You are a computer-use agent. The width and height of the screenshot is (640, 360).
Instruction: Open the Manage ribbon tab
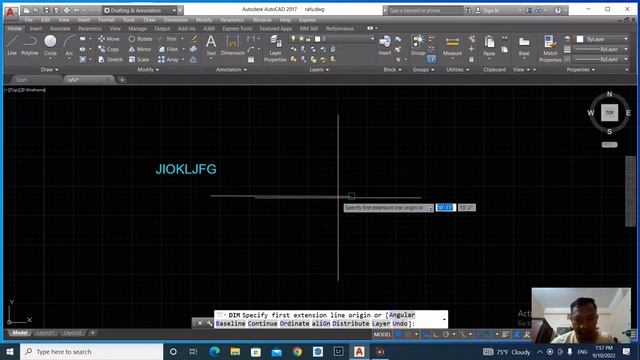(137, 29)
